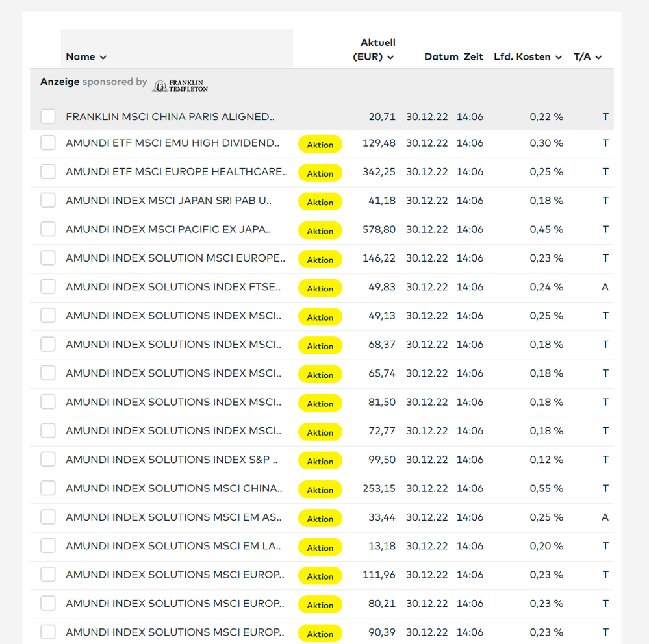The image size is (649, 644).
Task: Sort by T/A column header
Action: (587, 56)
